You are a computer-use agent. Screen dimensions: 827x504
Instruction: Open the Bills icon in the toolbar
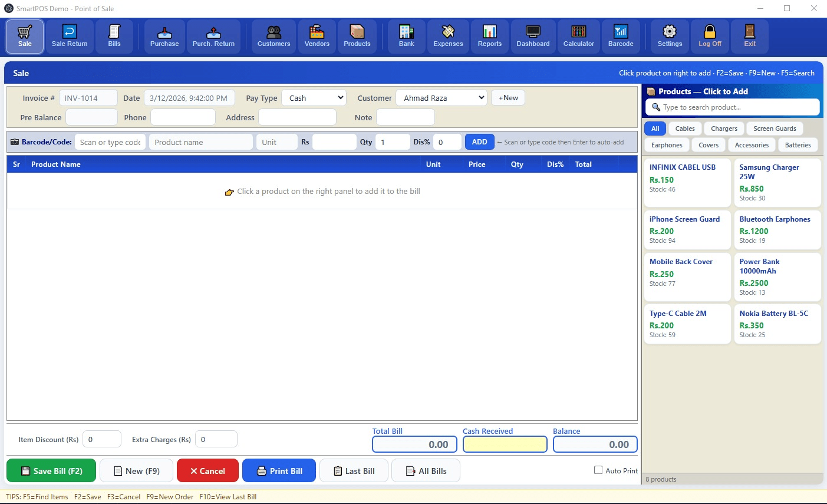(x=114, y=36)
